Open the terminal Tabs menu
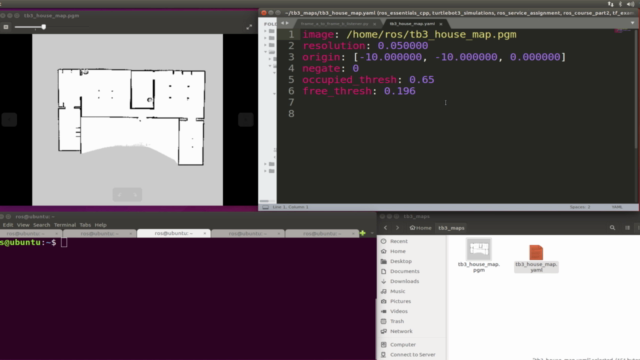640x360 pixels. pos(85,225)
